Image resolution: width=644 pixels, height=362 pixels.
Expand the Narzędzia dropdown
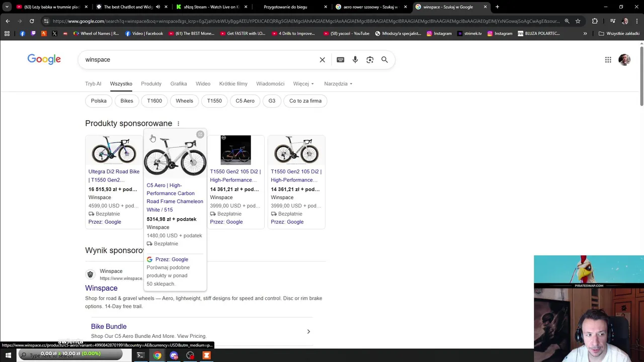tap(338, 84)
